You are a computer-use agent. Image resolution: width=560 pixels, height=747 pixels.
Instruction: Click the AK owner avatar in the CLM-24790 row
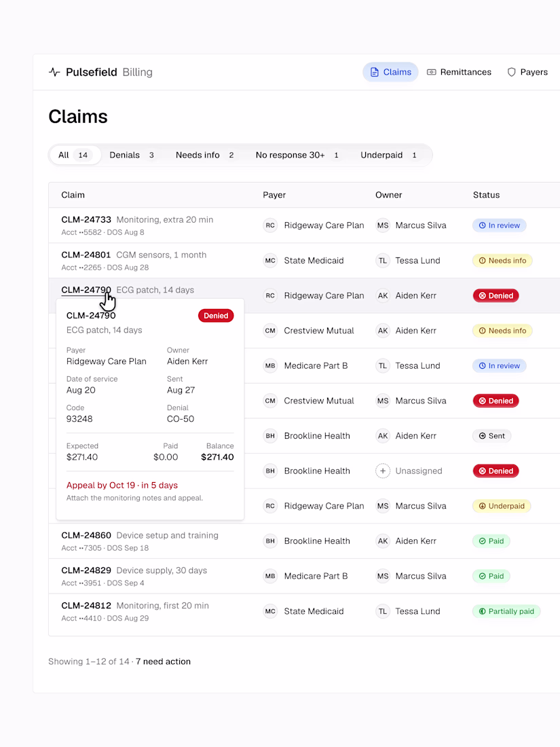pyautogui.click(x=383, y=295)
